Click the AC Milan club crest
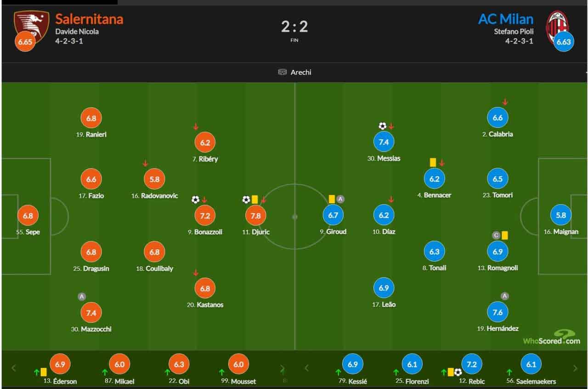Image resolution: width=588 pixels, height=389 pixels. (x=557, y=26)
